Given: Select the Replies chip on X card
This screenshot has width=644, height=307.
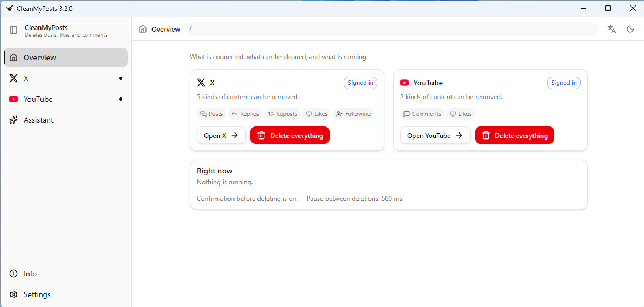Looking at the screenshot, I should [245, 114].
